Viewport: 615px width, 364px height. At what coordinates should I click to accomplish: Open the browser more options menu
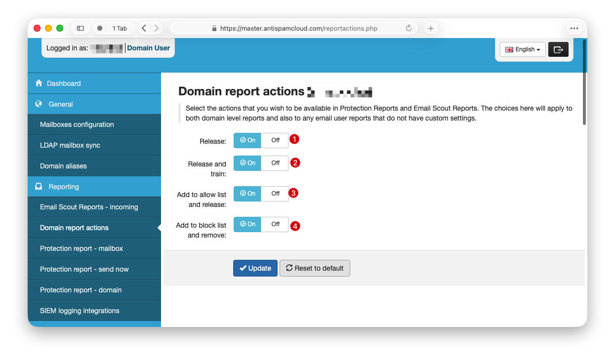(574, 28)
